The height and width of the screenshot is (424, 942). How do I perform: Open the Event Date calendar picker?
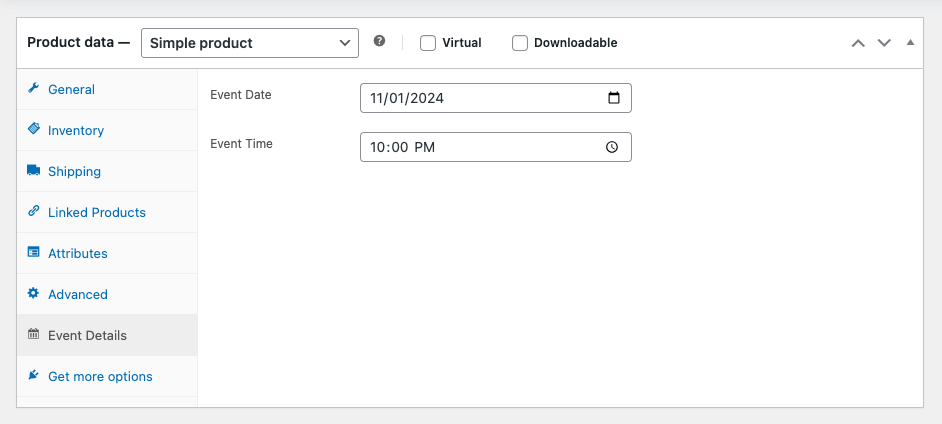coord(613,98)
